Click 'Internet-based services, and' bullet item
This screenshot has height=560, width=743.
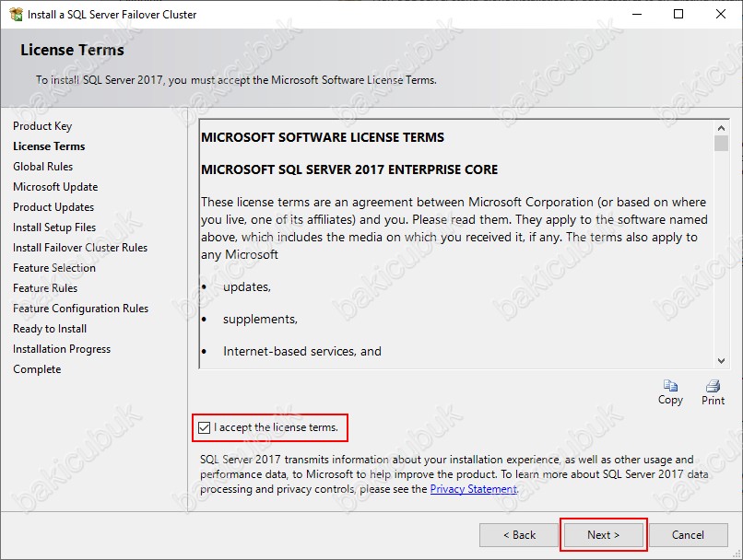point(302,351)
